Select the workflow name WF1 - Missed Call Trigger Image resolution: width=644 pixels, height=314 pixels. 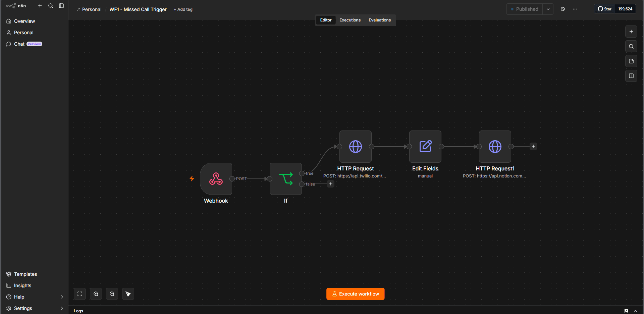point(138,9)
